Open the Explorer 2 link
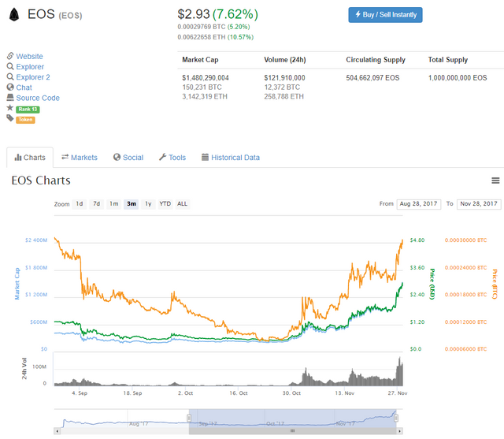Viewport: 504px width, 439px height. click(x=33, y=77)
